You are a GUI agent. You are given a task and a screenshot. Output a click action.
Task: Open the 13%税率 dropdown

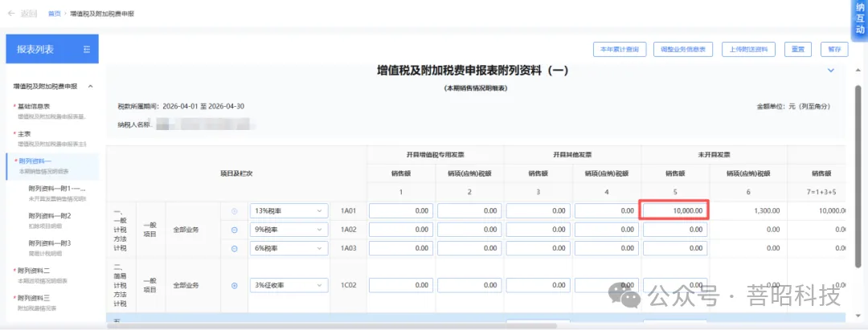289,210
